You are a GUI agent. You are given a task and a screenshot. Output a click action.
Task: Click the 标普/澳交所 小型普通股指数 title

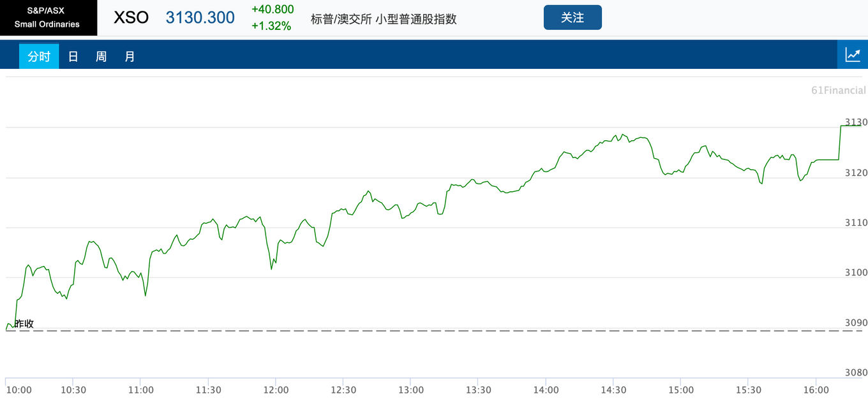[x=384, y=19]
